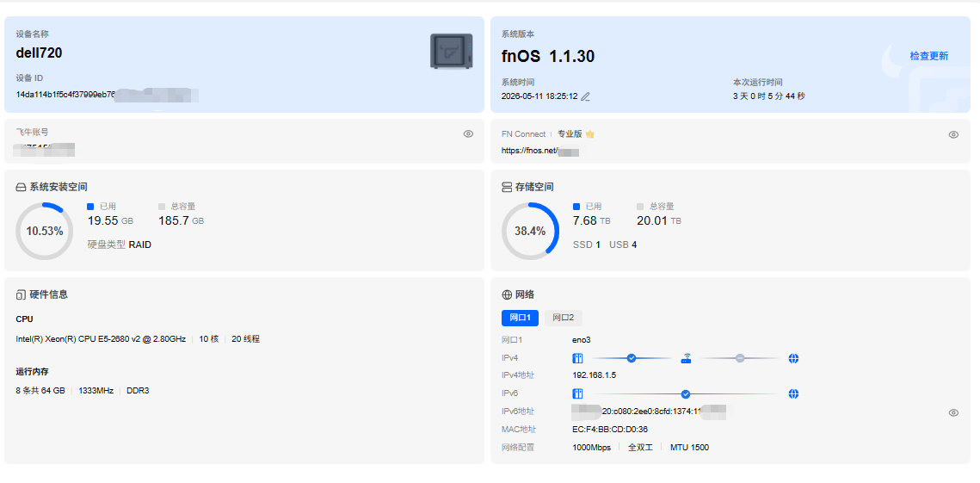
Task: Click the IPv4 blue check status marker
Action: [632, 358]
